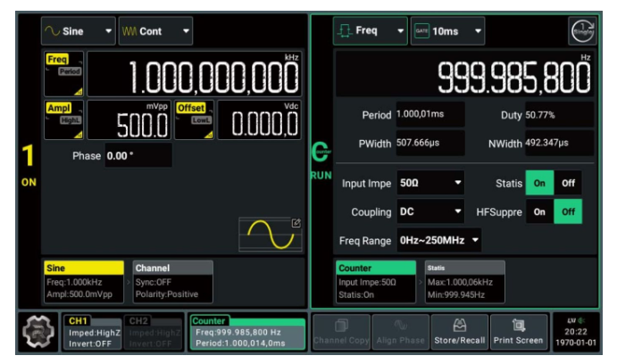This screenshot has width=617, height=364.
Task: Click the Cont mode waveform icon
Action: [129, 31]
